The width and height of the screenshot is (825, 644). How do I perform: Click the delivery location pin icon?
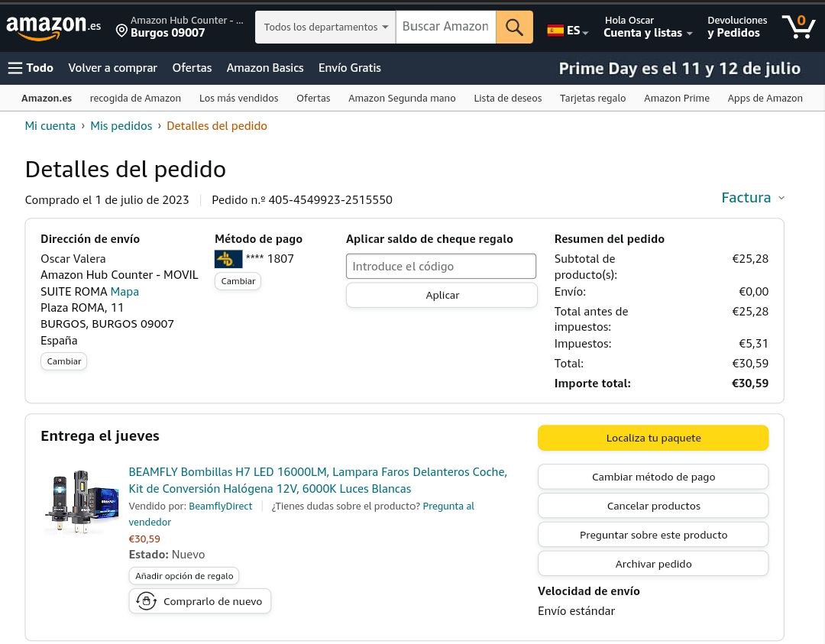click(x=121, y=31)
